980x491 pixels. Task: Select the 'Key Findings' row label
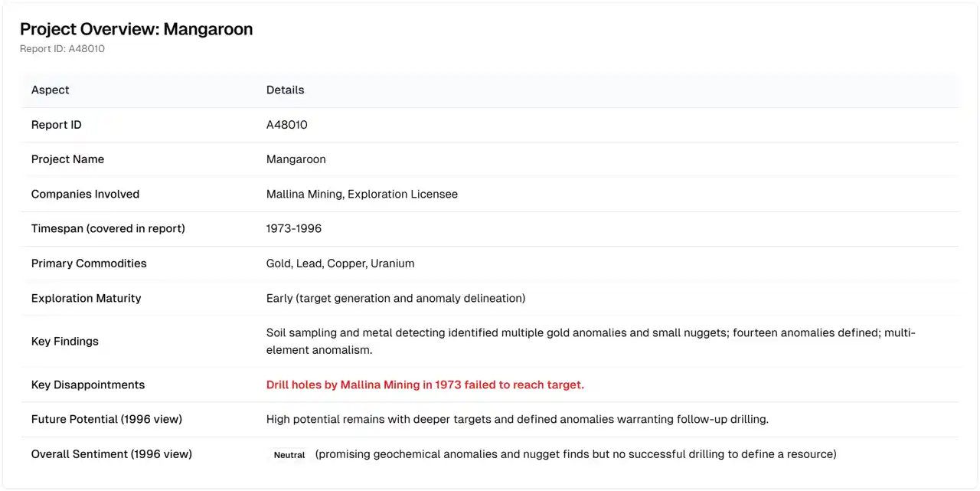click(x=65, y=342)
